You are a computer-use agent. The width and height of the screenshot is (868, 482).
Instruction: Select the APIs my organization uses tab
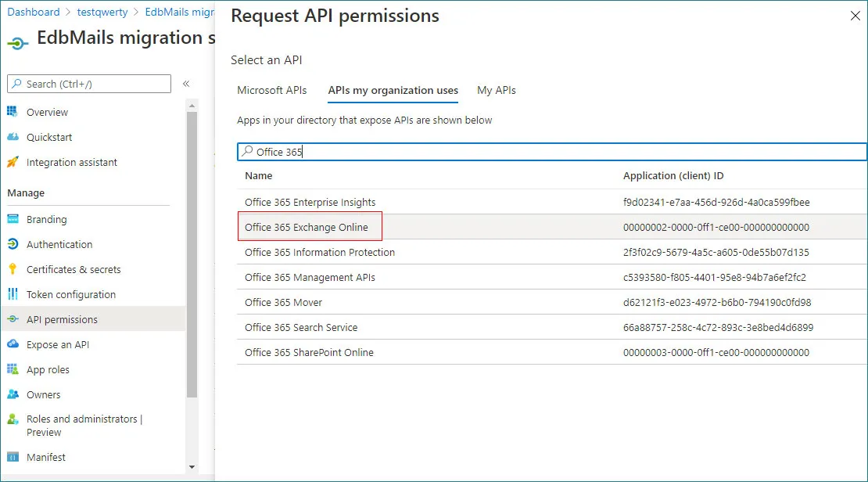(393, 90)
